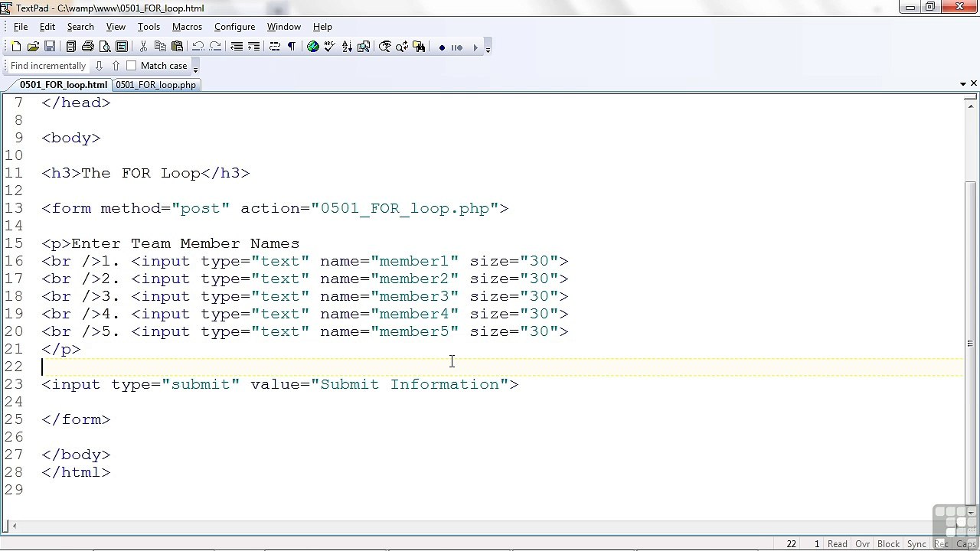Click "member3" name attribute text

tap(414, 296)
